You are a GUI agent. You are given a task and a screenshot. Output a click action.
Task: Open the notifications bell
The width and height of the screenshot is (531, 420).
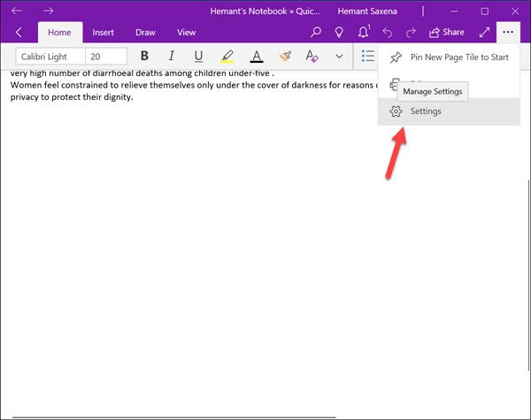click(x=364, y=32)
